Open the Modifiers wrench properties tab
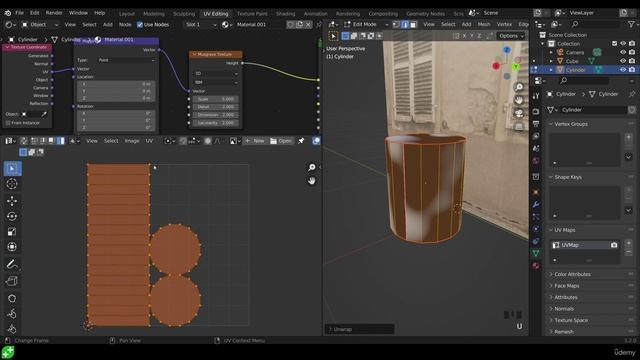This screenshot has width=640, height=360. pyautogui.click(x=536, y=204)
